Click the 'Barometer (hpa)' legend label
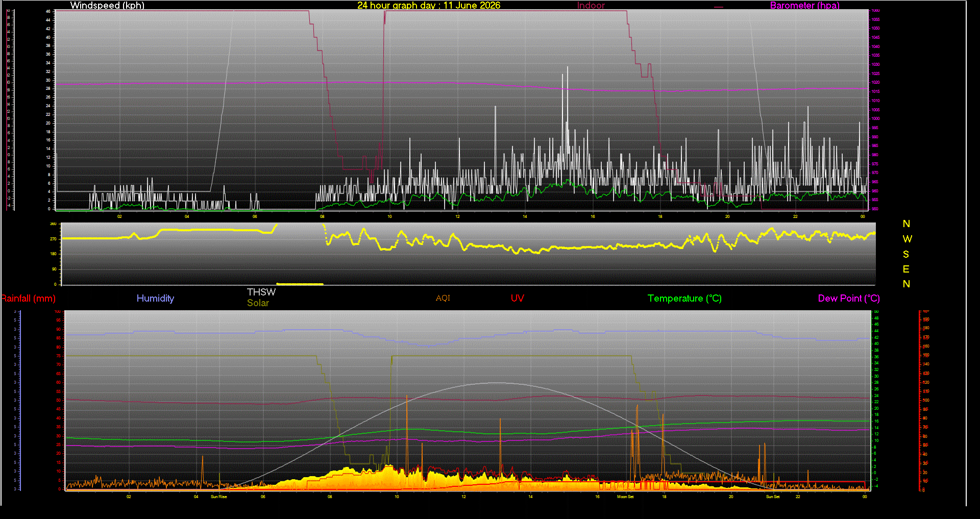This screenshot has height=519, width=980. [804, 5]
